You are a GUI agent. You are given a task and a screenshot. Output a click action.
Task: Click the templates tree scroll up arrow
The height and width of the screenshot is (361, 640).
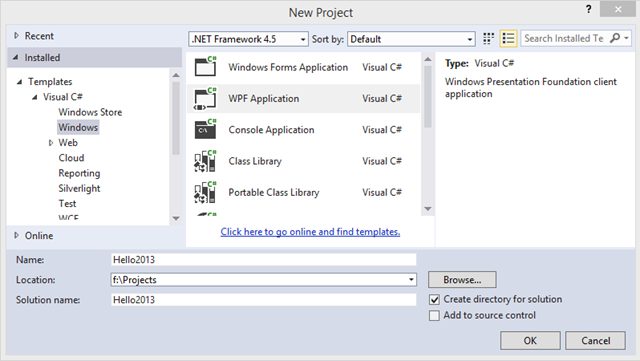[x=176, y=75]
